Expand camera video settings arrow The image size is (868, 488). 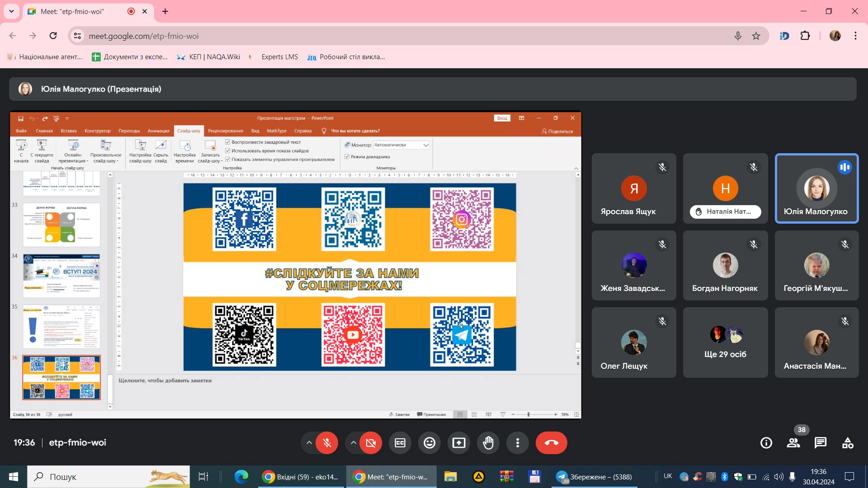(x=353, y=443)
